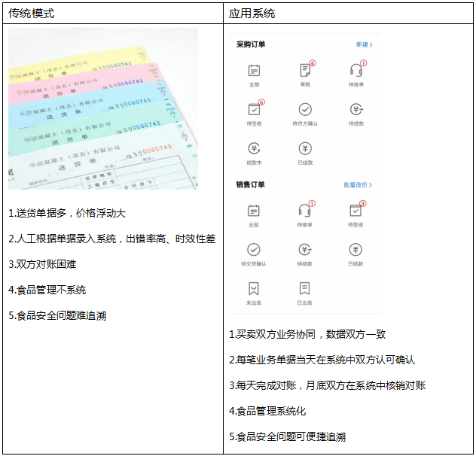Click the delivery slips photo
This screenshot has height=456, width=476.
(x=103, y=108)
